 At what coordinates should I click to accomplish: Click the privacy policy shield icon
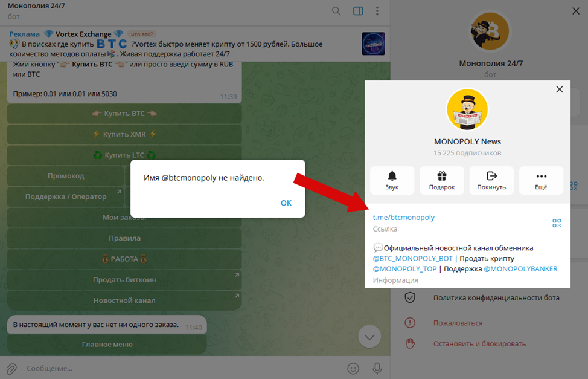[x=410, y=298]
